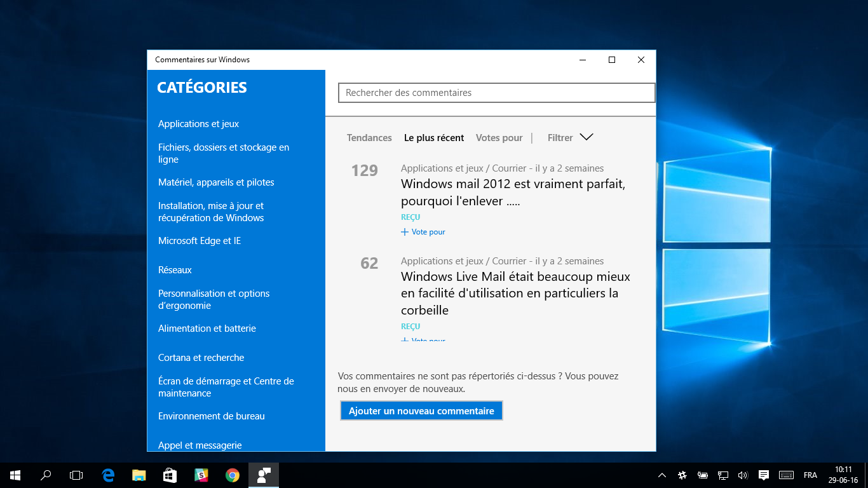This screenshot has height=488, width=868.
Task: Check the battery status tray icon
Action: point(703,475)
